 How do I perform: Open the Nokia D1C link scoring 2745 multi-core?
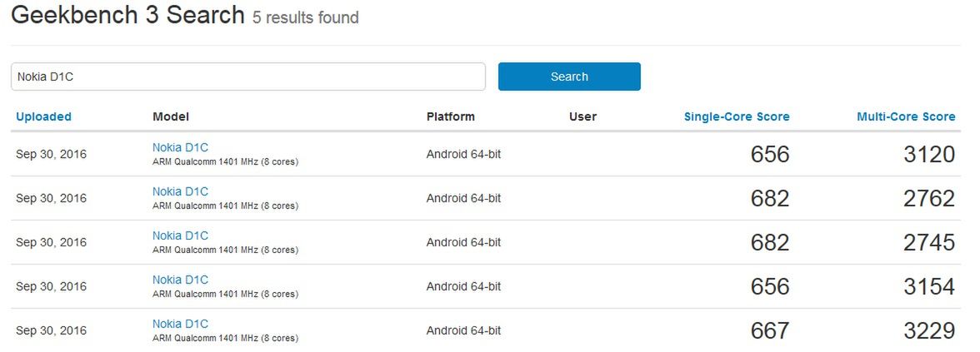pos(180,235)
